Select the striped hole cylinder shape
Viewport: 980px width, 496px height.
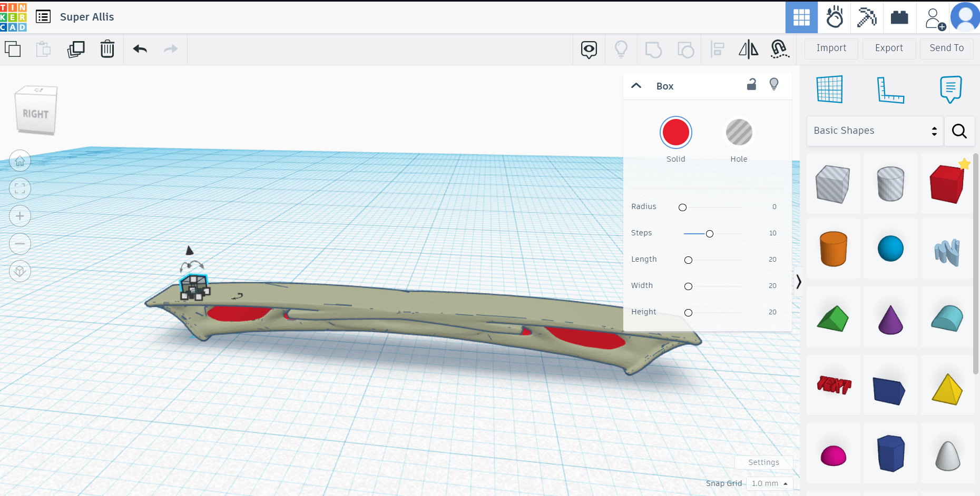tap(891, 184)
